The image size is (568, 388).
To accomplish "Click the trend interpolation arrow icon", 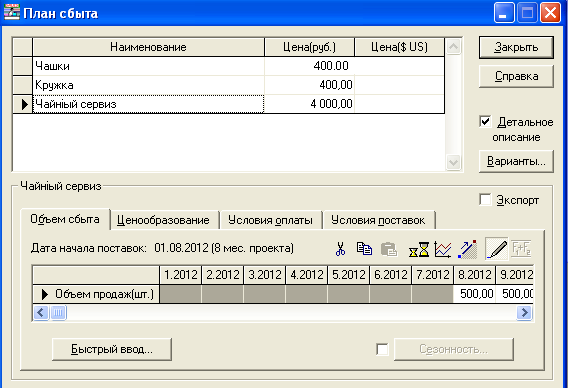I will (x=467, y=249).
